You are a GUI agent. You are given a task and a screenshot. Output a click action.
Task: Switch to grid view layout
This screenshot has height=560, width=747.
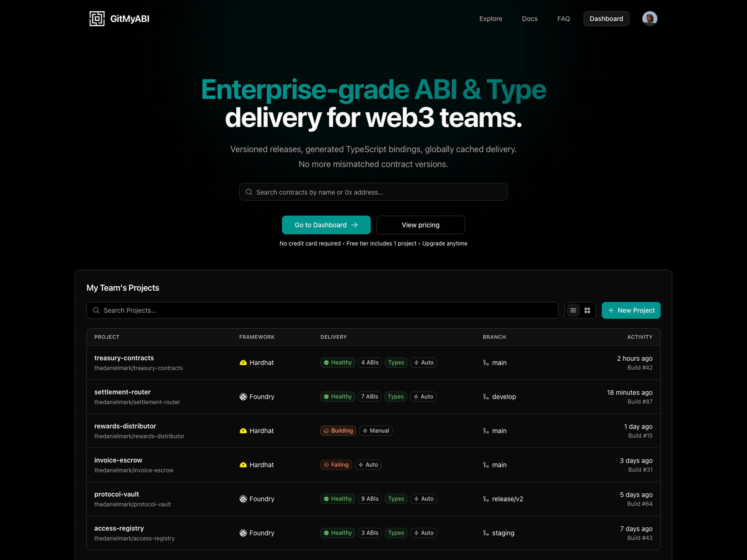click(x=587, y=310)
